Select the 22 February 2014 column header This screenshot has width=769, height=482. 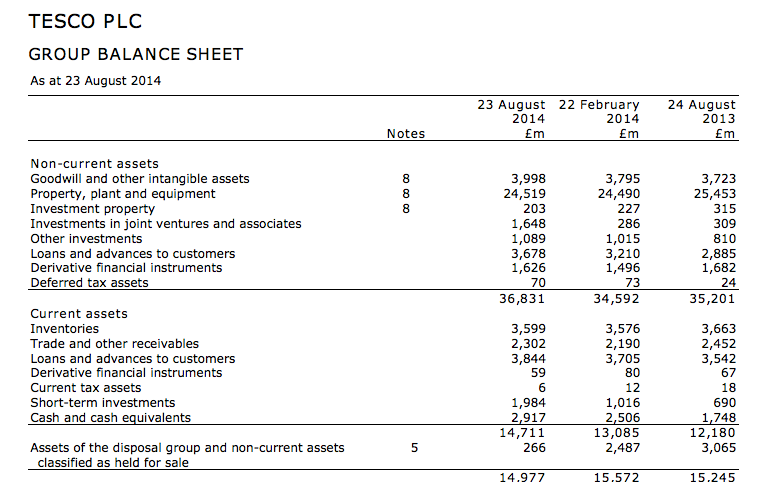(x=599, y=119)
